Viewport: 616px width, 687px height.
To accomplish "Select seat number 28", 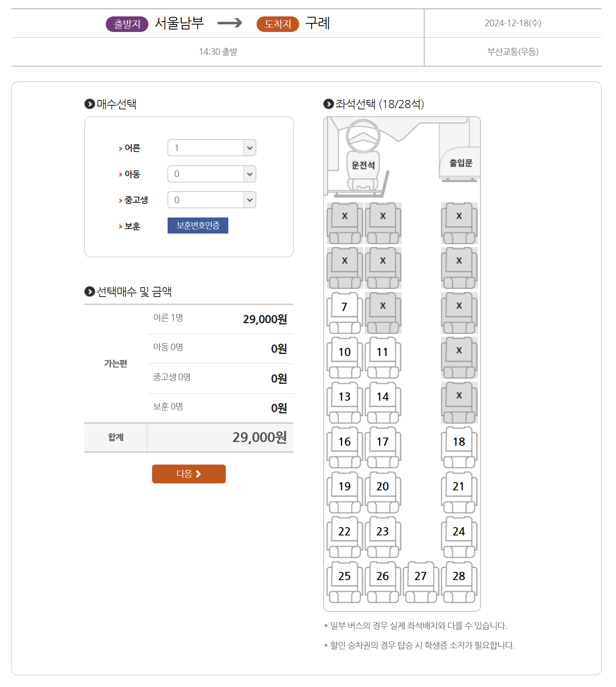I will [459, 582].
